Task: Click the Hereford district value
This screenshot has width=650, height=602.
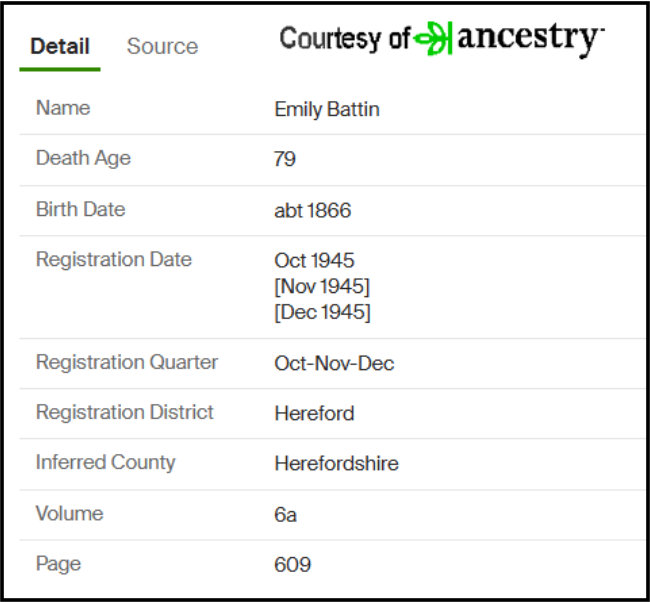Action: (314, 413)
